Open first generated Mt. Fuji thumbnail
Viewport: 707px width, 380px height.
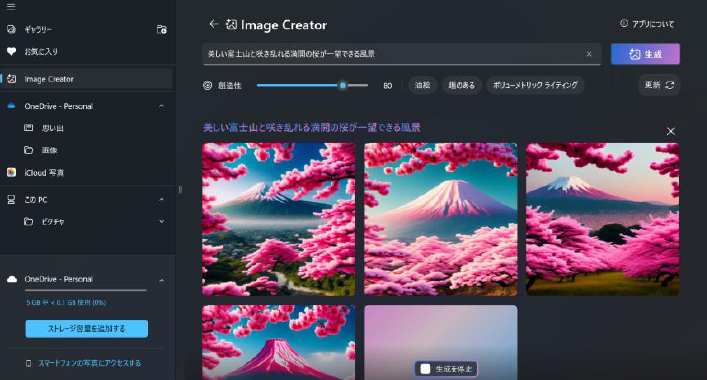coord(279,220)
